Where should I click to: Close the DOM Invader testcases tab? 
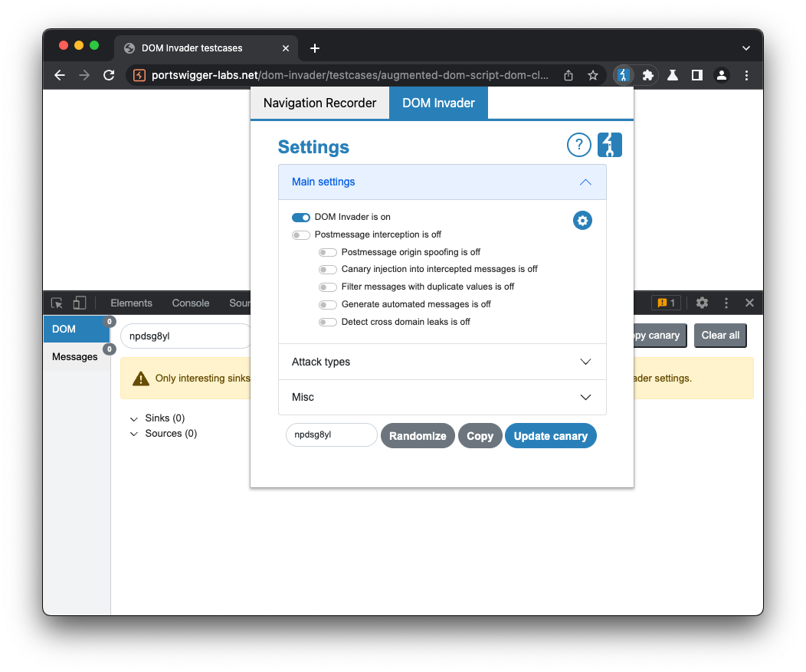(x=286, y=48)
